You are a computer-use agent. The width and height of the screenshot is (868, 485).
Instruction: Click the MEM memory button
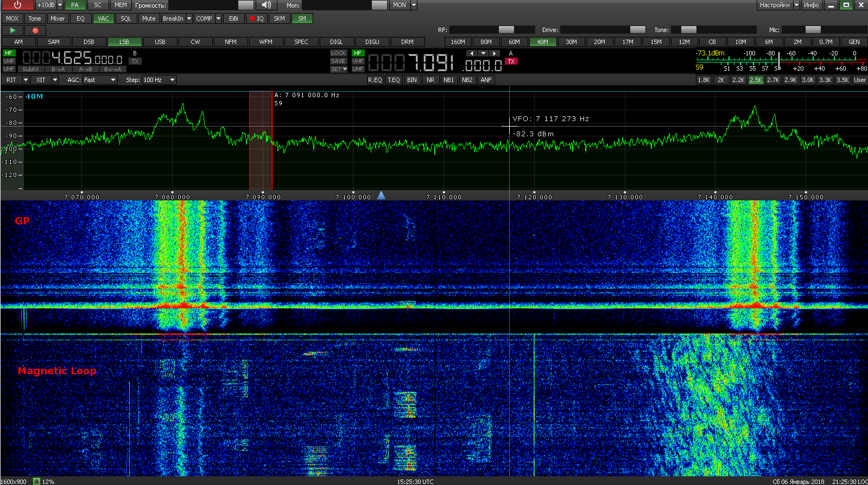coord(121,5)
